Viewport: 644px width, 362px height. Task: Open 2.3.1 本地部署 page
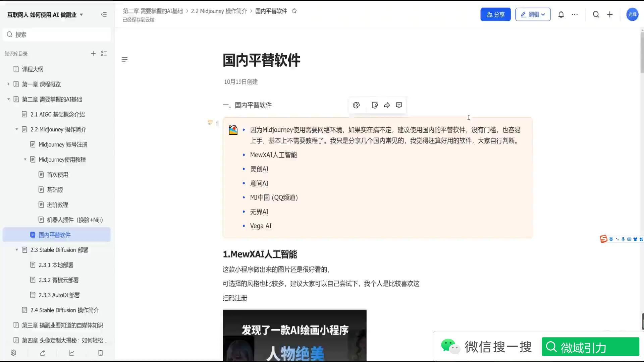pos(56,265)
